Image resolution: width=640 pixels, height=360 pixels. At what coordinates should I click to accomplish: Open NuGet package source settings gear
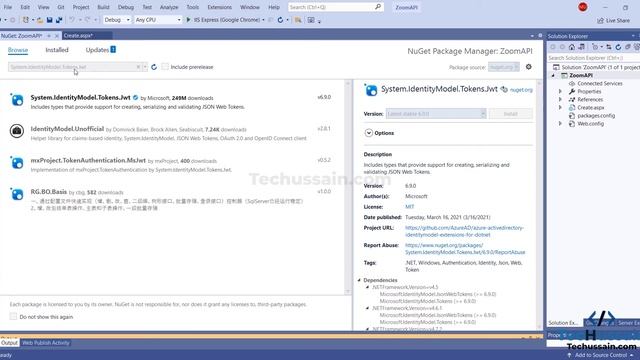point(529,67)
